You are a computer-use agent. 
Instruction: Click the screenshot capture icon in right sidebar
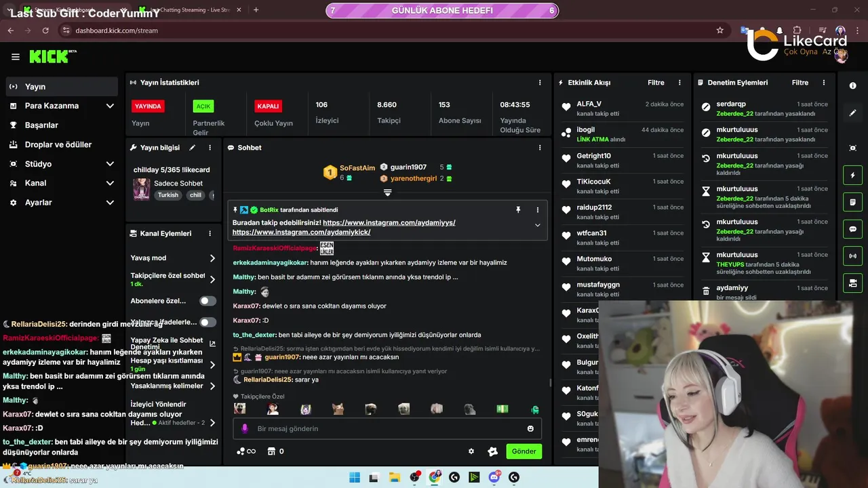tap(852, 148)
